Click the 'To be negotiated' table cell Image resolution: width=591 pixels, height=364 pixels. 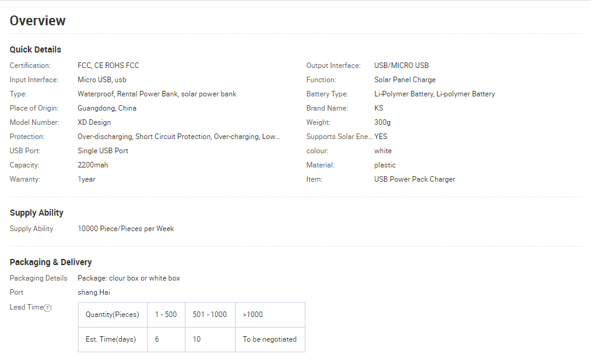(270, 339)
